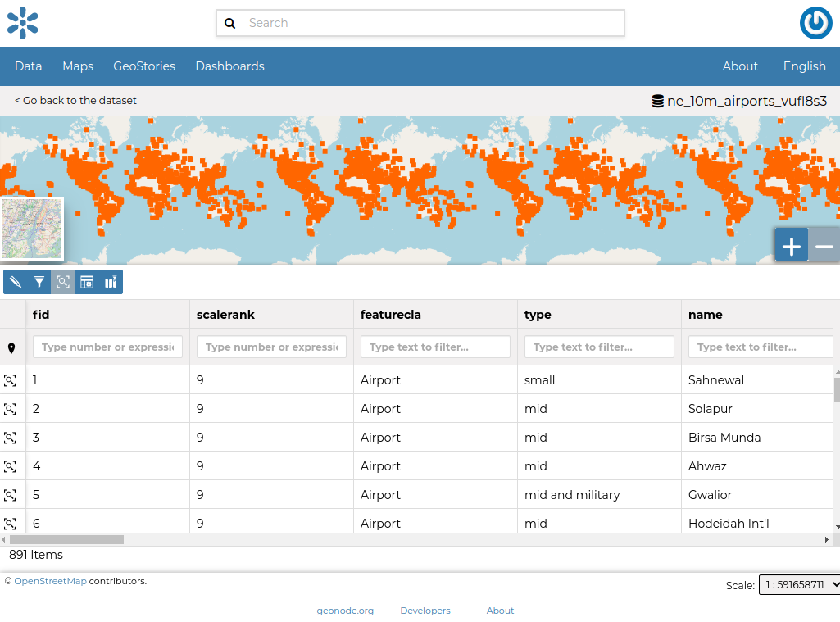
Task: Open the table settings icon in the toolbar
Action: (87, 281)
